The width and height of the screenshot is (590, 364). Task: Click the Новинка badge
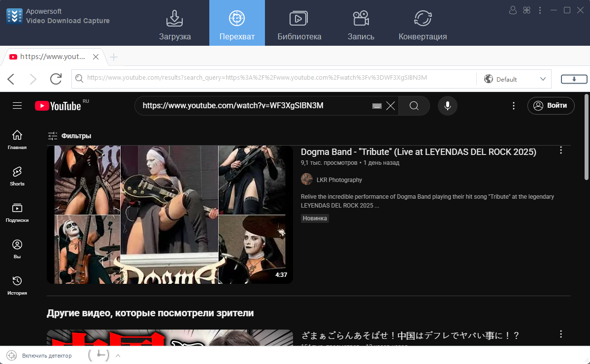[315, 218]
